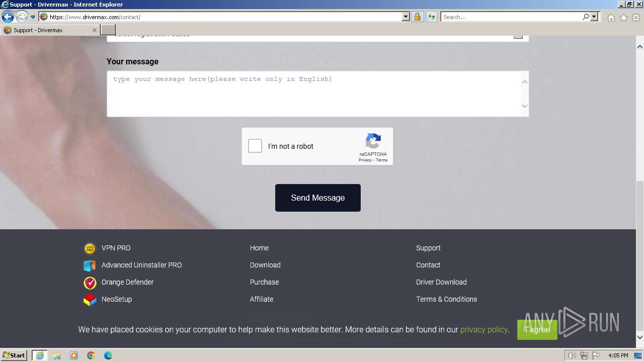Open the Purchase footer link
644x362 pixels.
(264, 282)
